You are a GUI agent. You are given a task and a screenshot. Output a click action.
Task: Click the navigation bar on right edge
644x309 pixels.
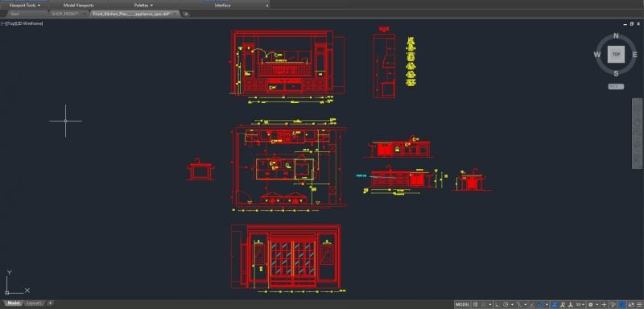[x=637, y=134]
